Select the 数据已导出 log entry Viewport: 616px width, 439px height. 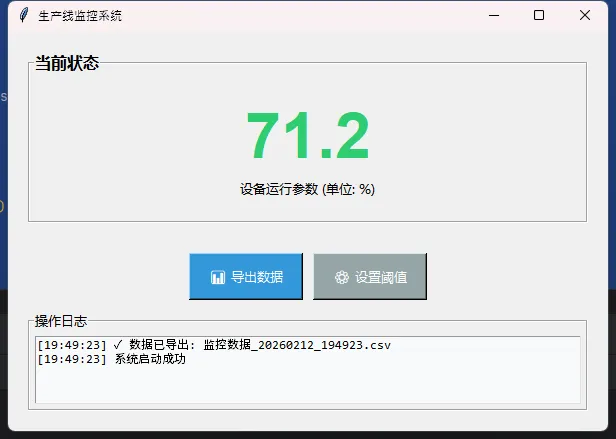(163, 345)
